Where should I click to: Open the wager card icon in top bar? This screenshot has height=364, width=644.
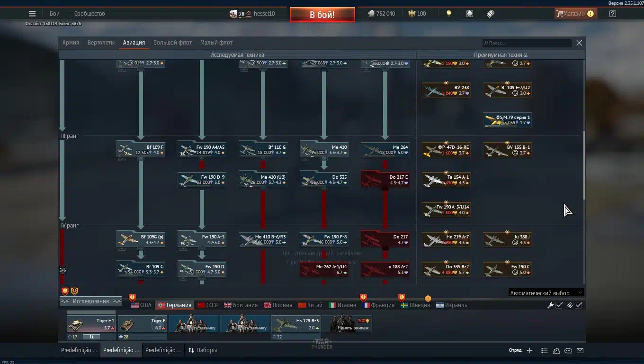point(469,14)
